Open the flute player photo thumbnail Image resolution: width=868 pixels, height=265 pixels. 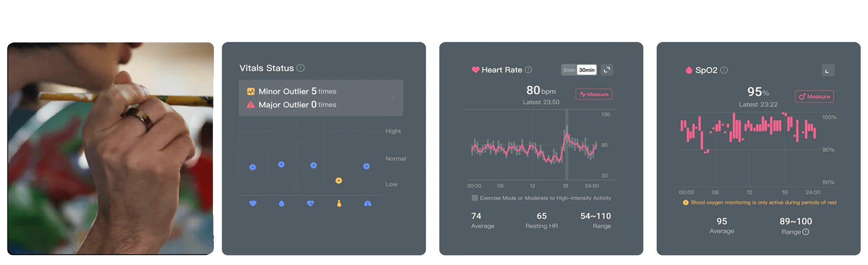111,149
